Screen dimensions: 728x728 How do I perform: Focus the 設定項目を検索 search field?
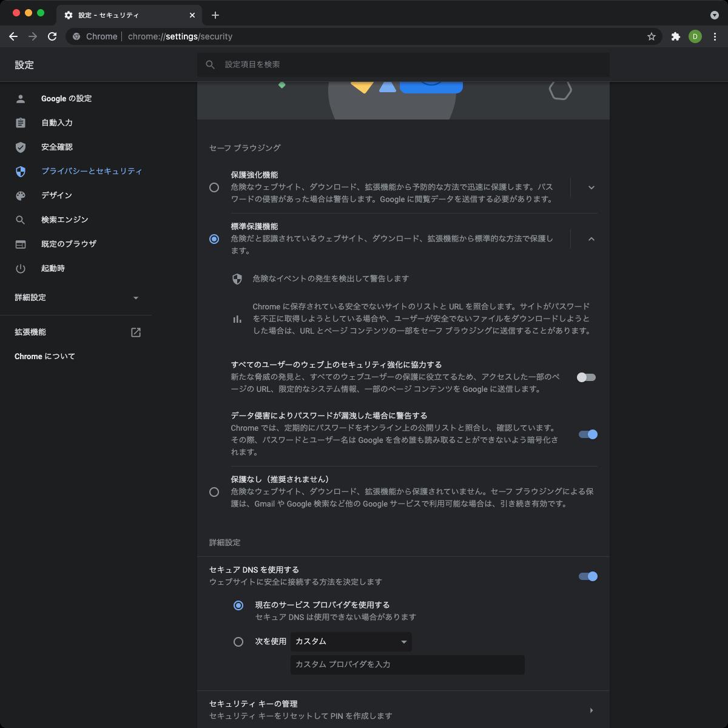click(403, 64)
